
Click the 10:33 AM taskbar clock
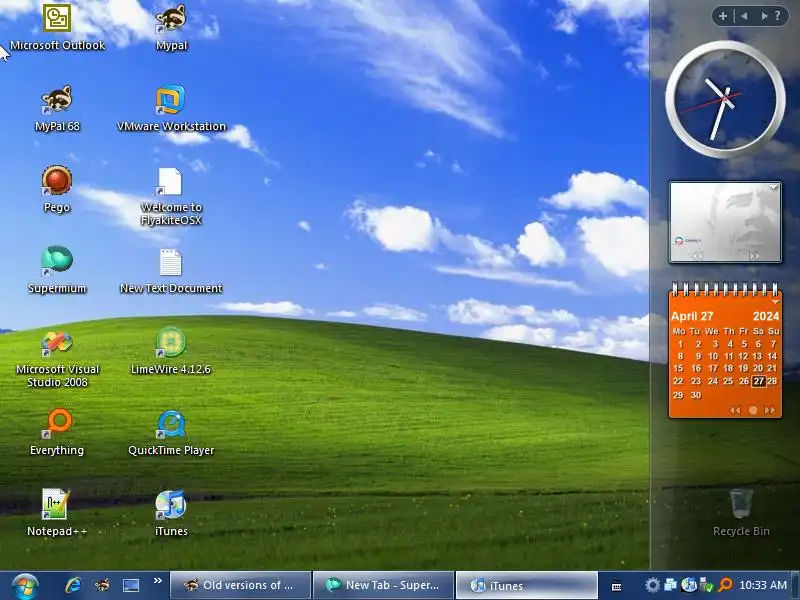coord(763,585)
